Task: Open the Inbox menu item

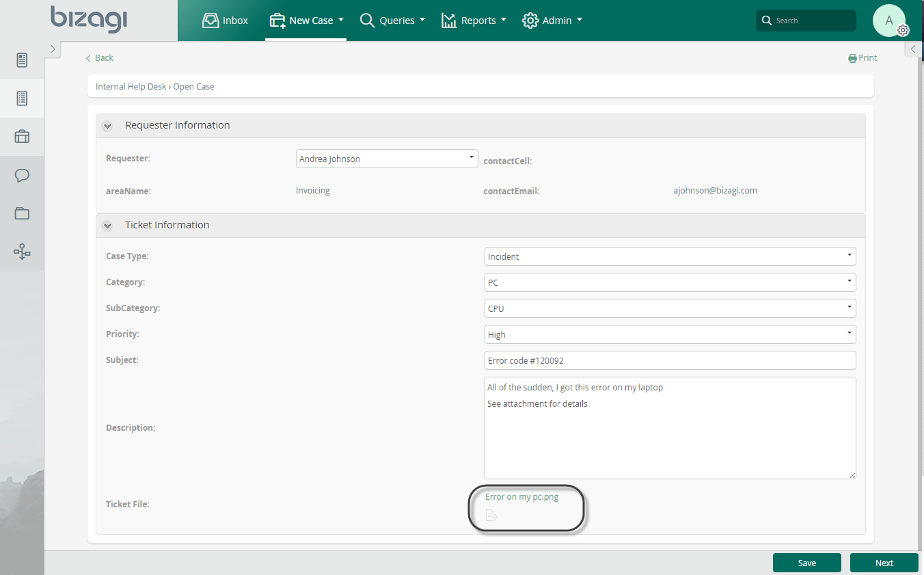Action: [226, 21]
